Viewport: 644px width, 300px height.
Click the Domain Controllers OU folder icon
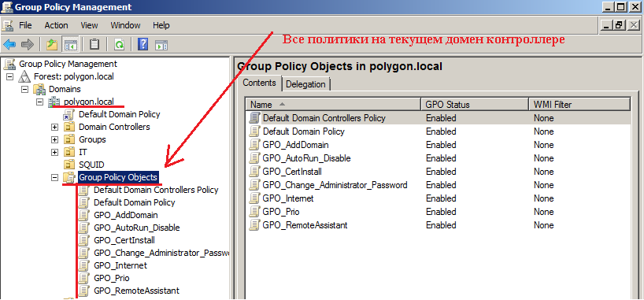point(69,127)
